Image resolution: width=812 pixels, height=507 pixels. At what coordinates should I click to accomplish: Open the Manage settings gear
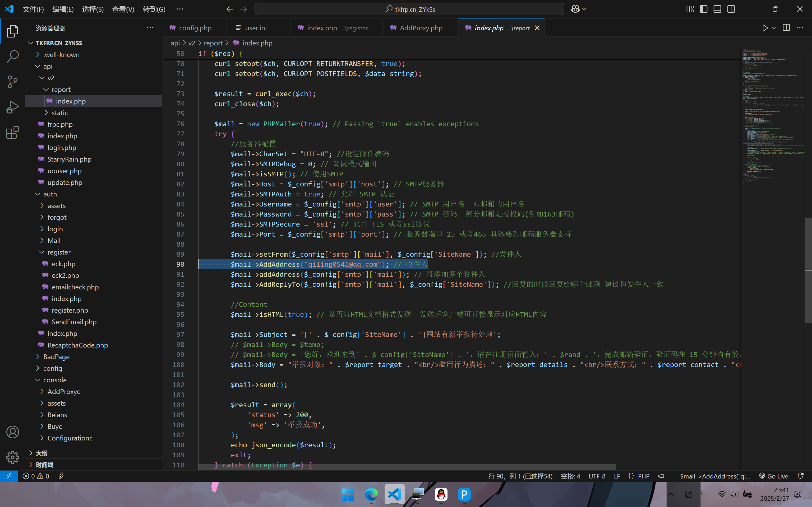[x=12, y=457]
